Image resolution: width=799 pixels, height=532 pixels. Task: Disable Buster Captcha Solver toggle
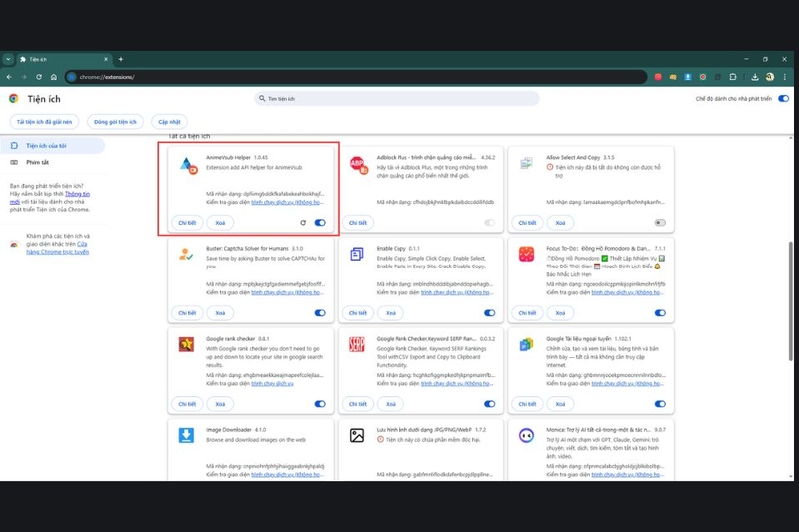(320, 313)
